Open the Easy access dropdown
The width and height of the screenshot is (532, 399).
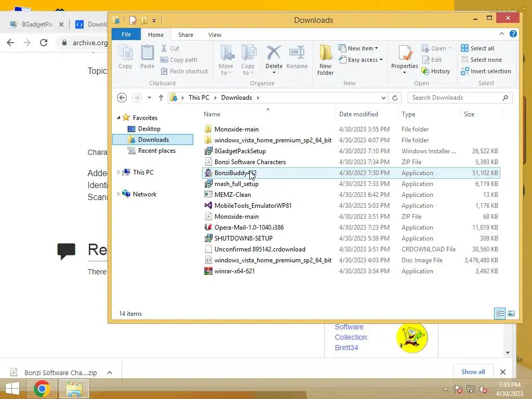361,60
